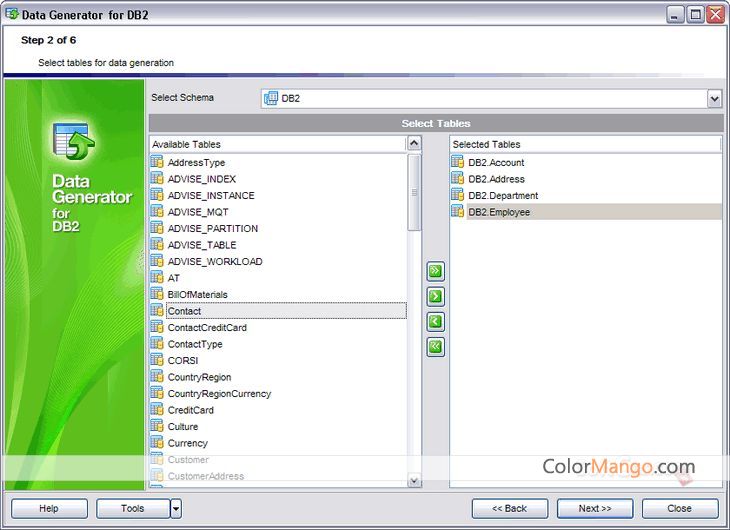Click the Select Schema DB2 combo box

pyautogui.click(x=491, y=98)
